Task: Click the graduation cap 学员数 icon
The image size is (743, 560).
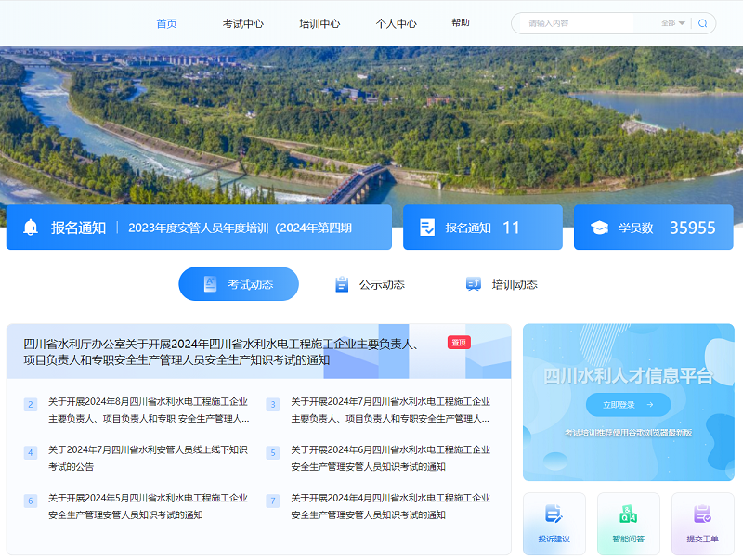Action: (x=600, y=228)
